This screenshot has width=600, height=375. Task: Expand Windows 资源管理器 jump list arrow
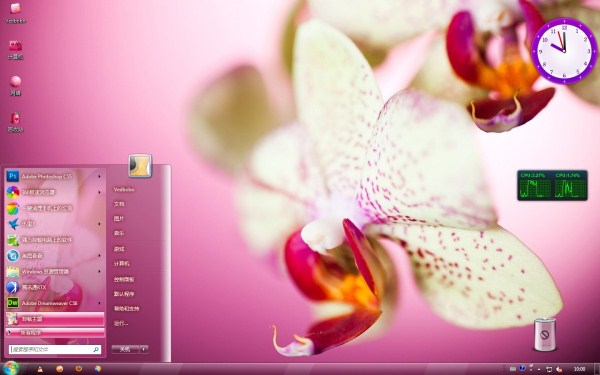click(x=99, y=271)
